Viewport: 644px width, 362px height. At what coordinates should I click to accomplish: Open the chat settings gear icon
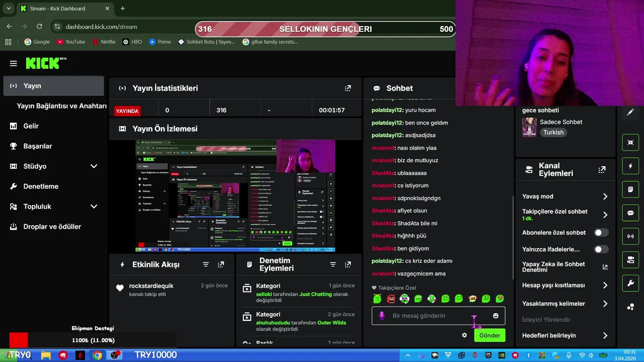(464, 335)
